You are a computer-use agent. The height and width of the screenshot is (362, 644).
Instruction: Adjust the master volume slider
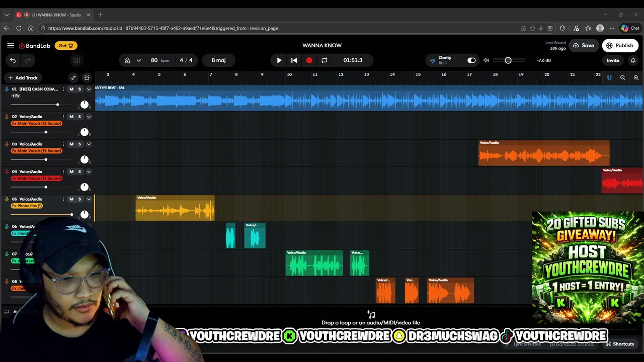tap(508, 60)
